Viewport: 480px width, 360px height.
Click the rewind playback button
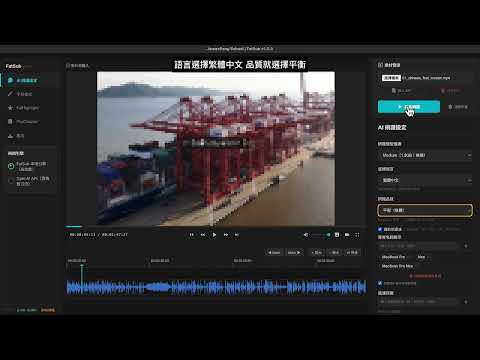[203, 235]
